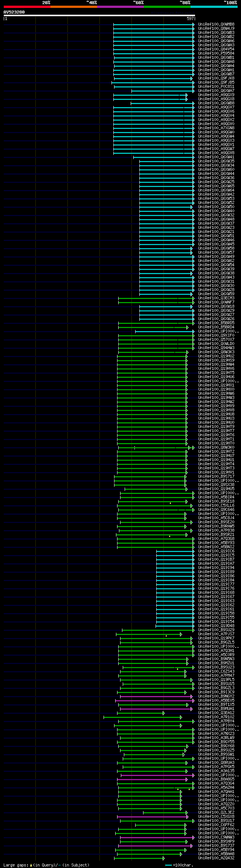Click the 597 query length value
The image size is (241, 868).
pos(190,18)
